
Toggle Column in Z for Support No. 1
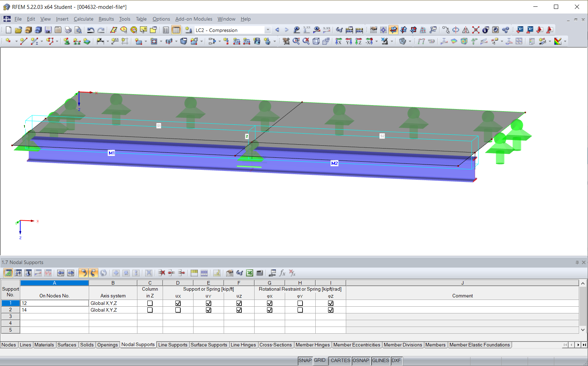pyautogui.click(x=149, y=303)
